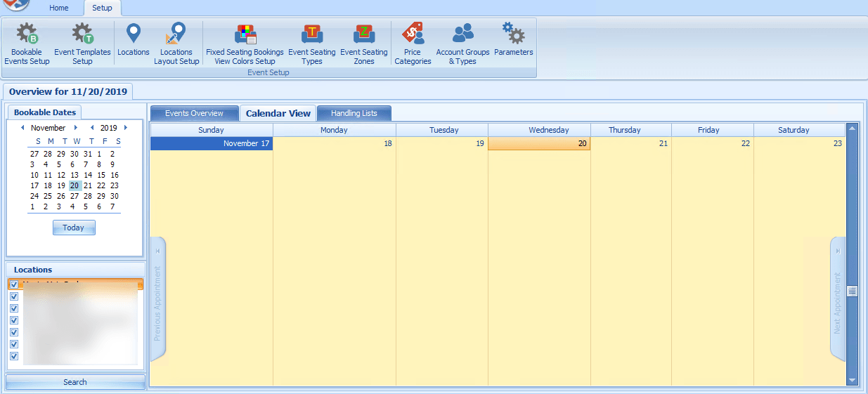Click the Wednesday column header
The image size is (868, 394).
click(539, 130)
